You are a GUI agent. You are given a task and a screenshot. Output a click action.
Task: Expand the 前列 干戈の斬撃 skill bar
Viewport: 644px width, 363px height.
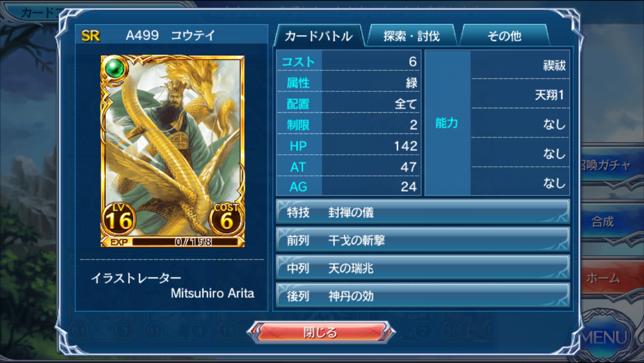coord(423,240)
